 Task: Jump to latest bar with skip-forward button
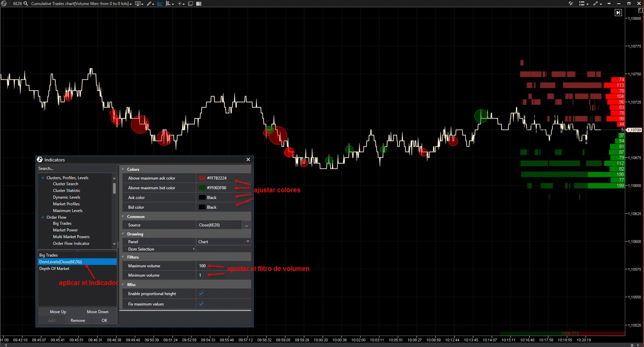coord(618,12)
